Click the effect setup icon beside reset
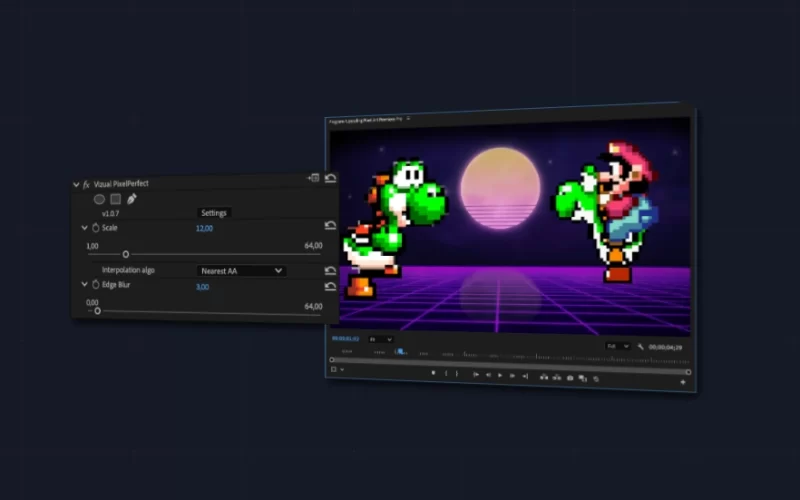The height and width of the screenshot is (500, 800). tap(313, 178)
